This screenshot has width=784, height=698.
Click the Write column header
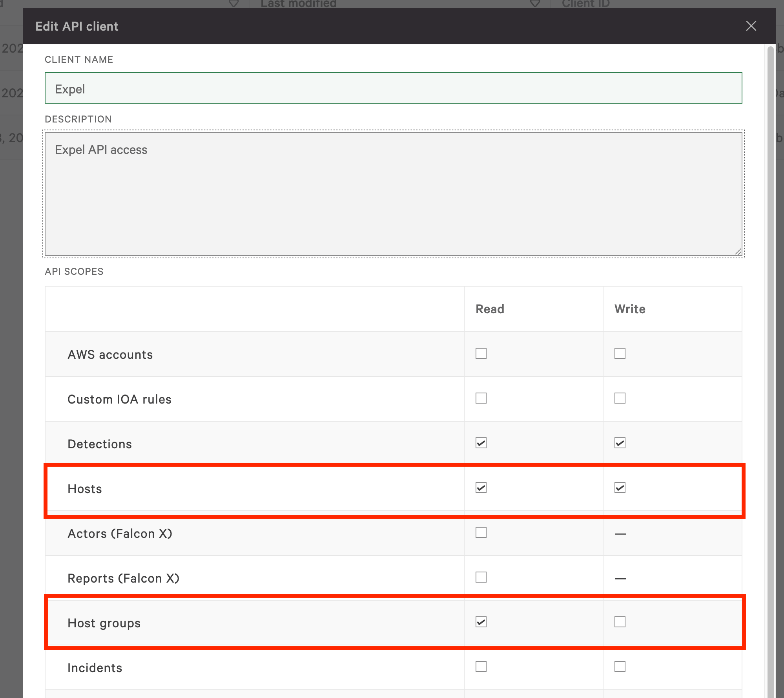coord(630,309)
